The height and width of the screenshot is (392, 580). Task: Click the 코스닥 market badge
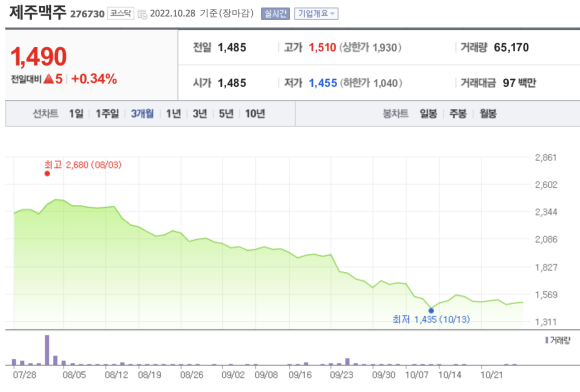click(121, 14)
